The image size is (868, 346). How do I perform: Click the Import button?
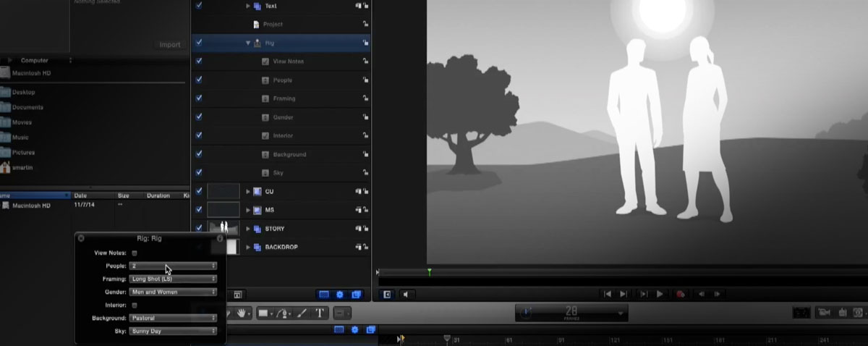(x=170, y=45)
